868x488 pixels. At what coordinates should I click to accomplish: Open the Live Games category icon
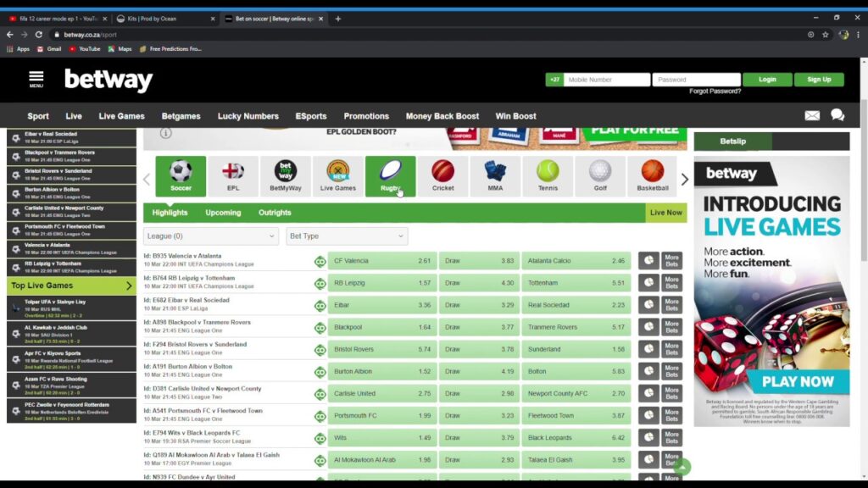click(x=337, y=176)
